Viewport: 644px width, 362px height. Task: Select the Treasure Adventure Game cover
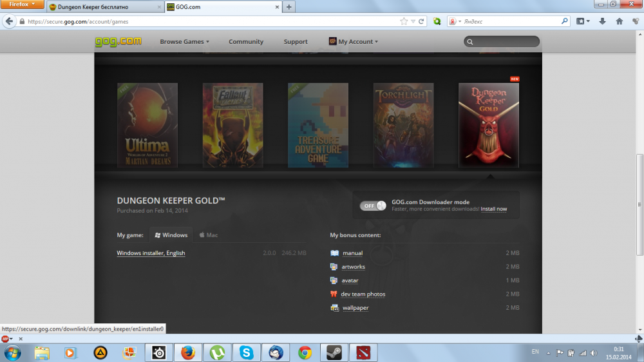(318, 126)
